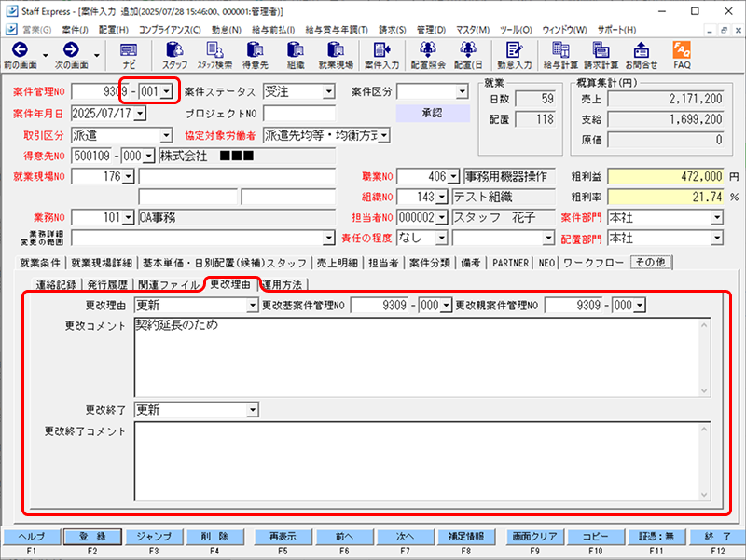Open the 得意先 customer icon
Viewport: 746px width, 560px height.
pos(255,56)
